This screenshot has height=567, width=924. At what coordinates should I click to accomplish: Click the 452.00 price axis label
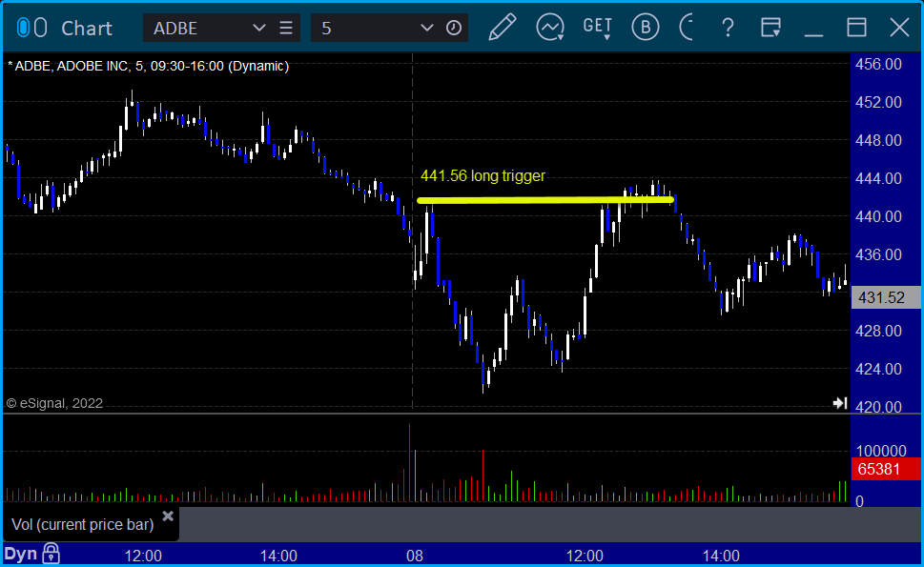pyautogui.click(x=878, y=103)
